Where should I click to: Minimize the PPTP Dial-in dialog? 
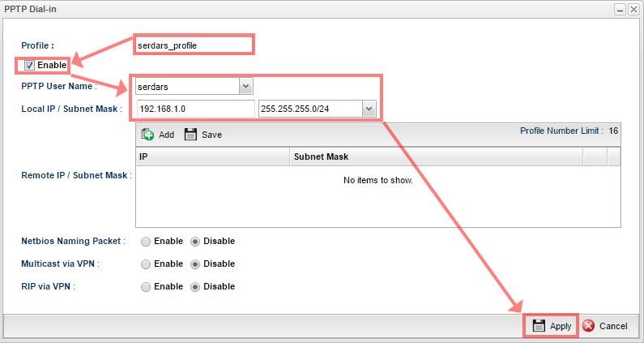coord(620,8)
